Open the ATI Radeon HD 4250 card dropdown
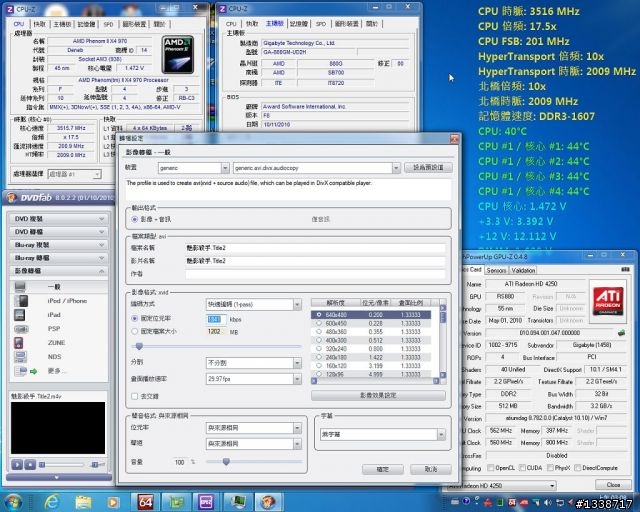This screenshot has height=512, width=640. click(x=500, y=485)
